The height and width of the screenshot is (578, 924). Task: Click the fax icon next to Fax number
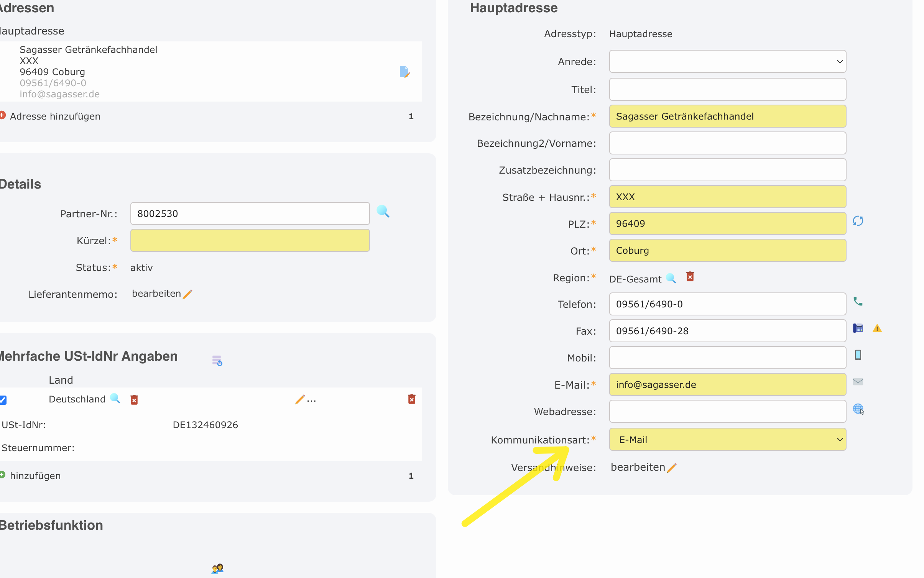(858, 328)
